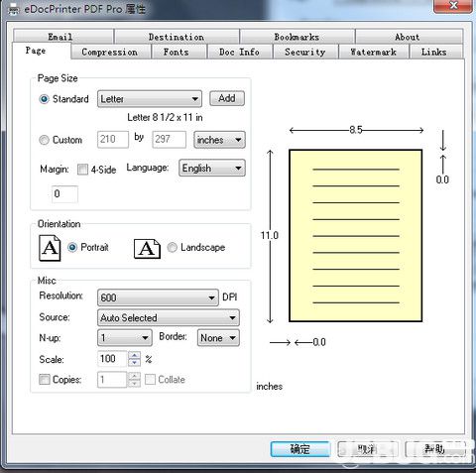Go to the Compression tab
This screenshot has width=476, height=473.
point(110,52)
